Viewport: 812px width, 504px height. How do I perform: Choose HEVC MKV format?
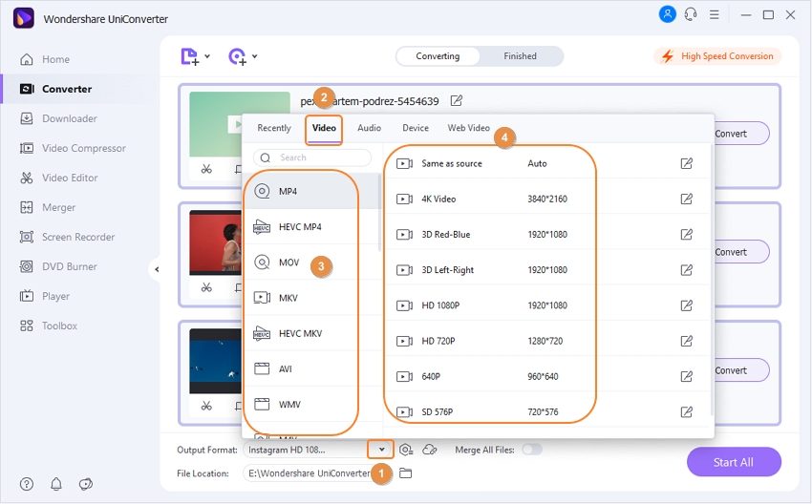311,334
